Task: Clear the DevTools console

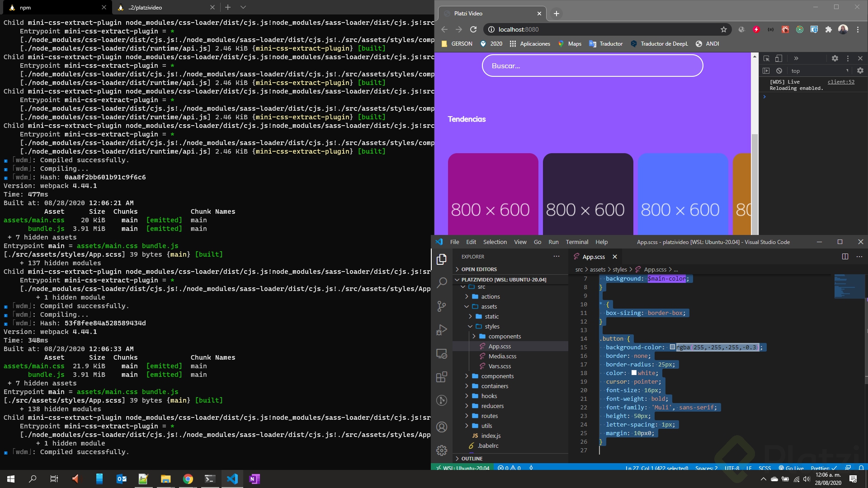Action: click(779, 70)
